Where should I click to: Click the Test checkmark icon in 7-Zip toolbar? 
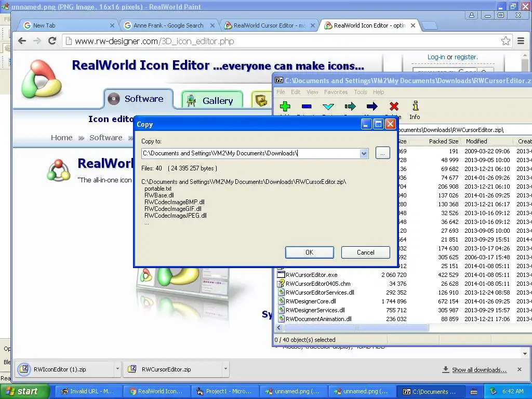tap(328, 107)
